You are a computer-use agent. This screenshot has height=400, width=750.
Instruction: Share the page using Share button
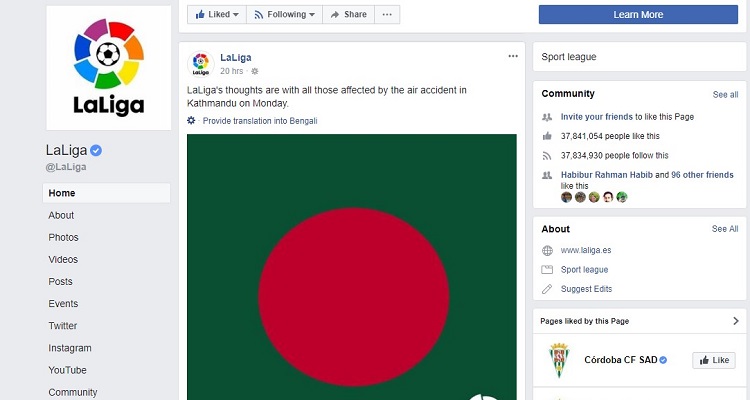[x=349, y=15]
